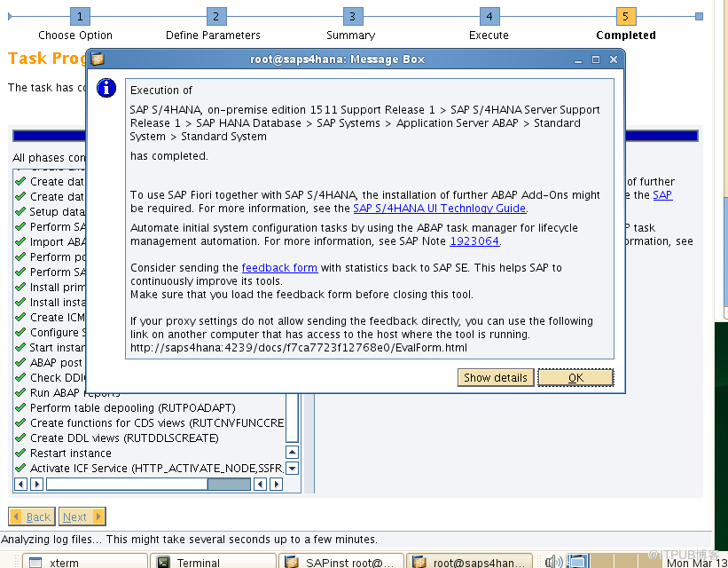Select step 2 Define Parameters

point(215,17)
